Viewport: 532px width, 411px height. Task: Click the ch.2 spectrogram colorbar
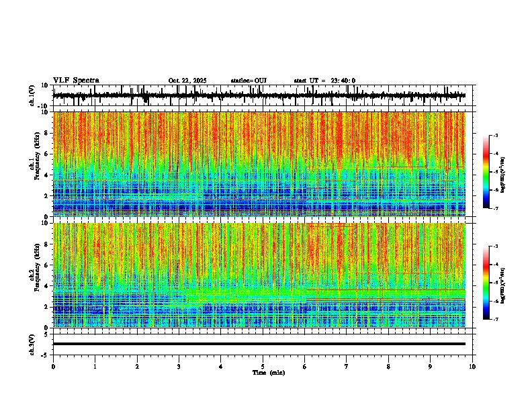[486, 283]
